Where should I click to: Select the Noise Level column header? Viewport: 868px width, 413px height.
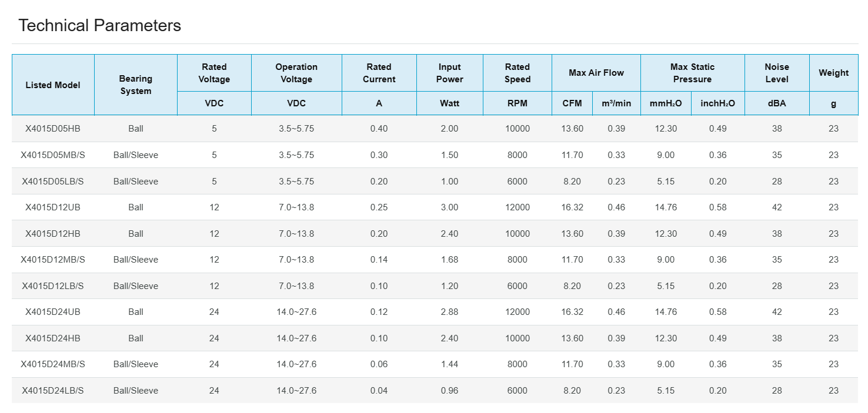coord(776,73)
